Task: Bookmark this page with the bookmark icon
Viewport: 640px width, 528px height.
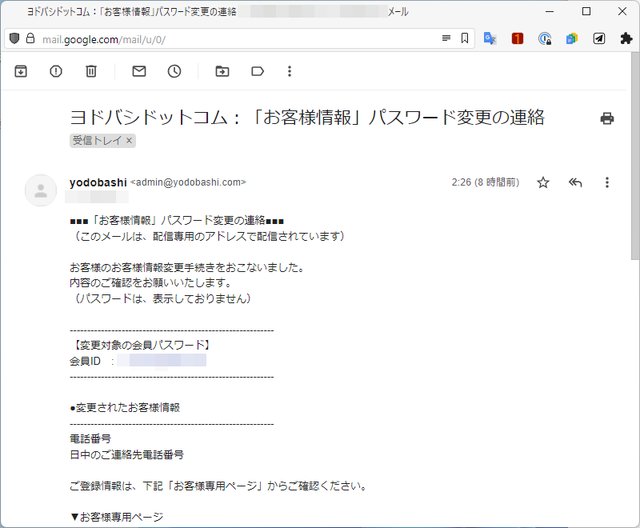Action: (x=464, y=38)
